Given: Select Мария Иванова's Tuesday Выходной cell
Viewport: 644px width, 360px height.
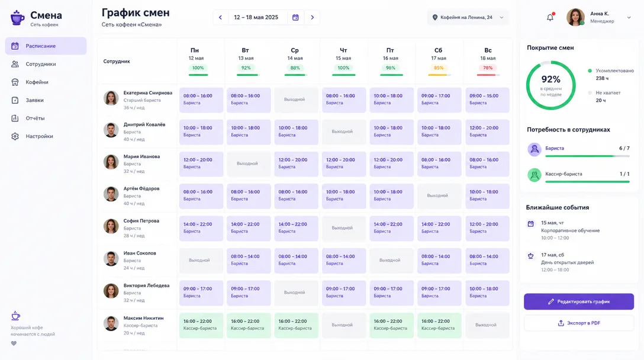Looking at the screenshot, I should [x=249, y=164].
